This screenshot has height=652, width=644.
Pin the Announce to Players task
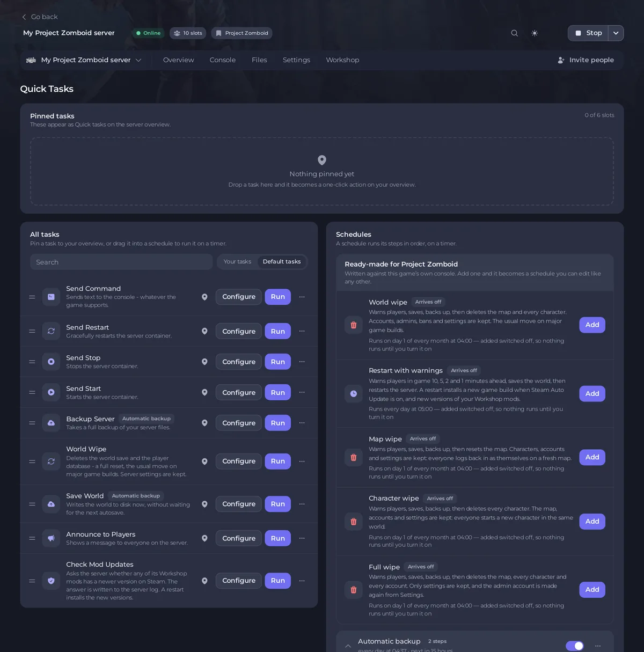click(204, 538)
